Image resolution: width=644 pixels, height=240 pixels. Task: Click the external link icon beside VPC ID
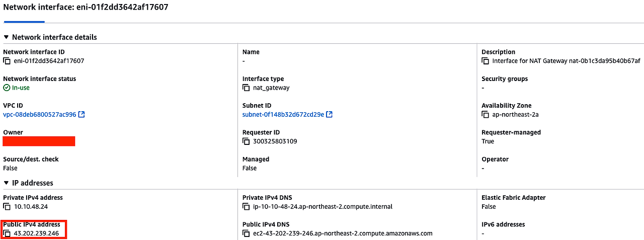pyautogui.click(x=82, y=115)
